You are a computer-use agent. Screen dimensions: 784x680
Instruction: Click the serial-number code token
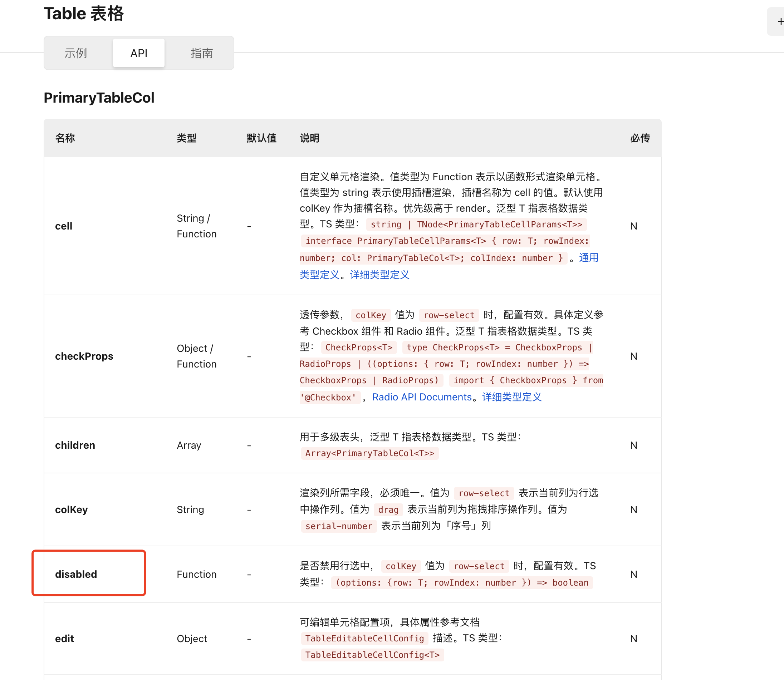[338, 526]
